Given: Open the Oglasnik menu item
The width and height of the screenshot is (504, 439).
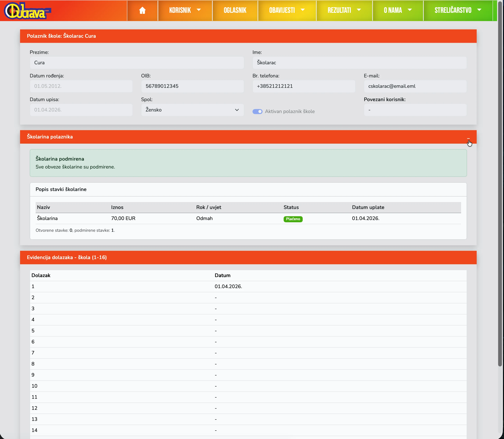Looking at the screenshot, I should pos(235,10).
